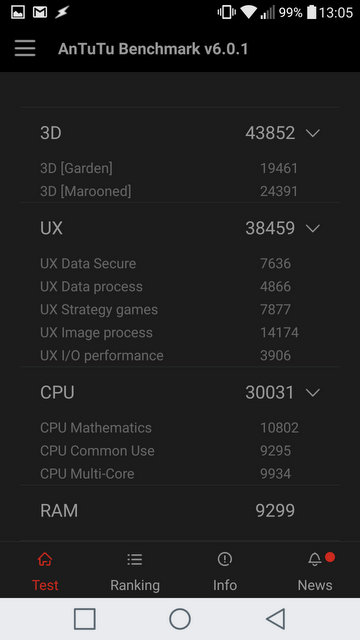Screen dimensions: 360x640
Task: Tap the News bell icon
Action: [315, 560]
